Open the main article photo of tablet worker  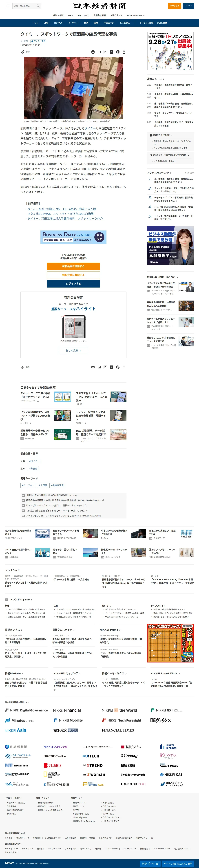pos(73,88)
